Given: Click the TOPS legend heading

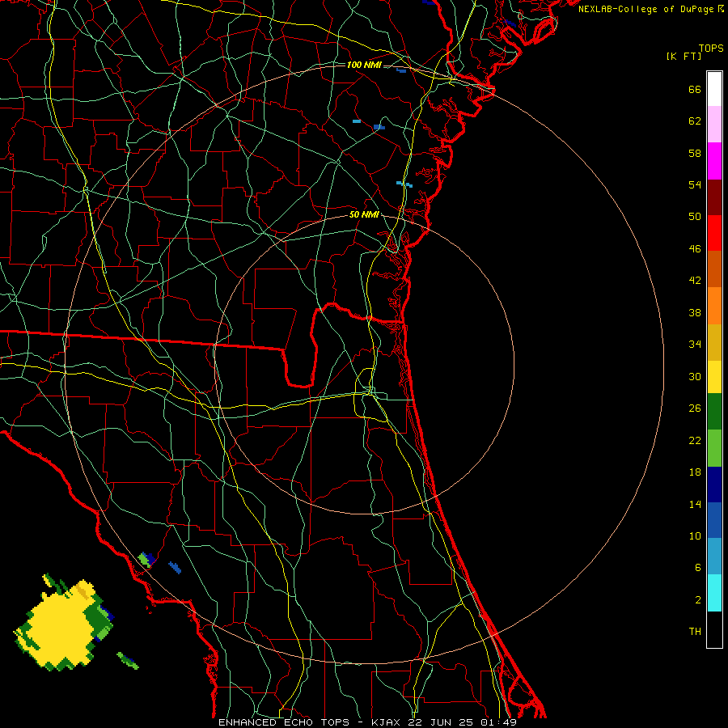Looking at the screenshot, I should tap(711, 49).
